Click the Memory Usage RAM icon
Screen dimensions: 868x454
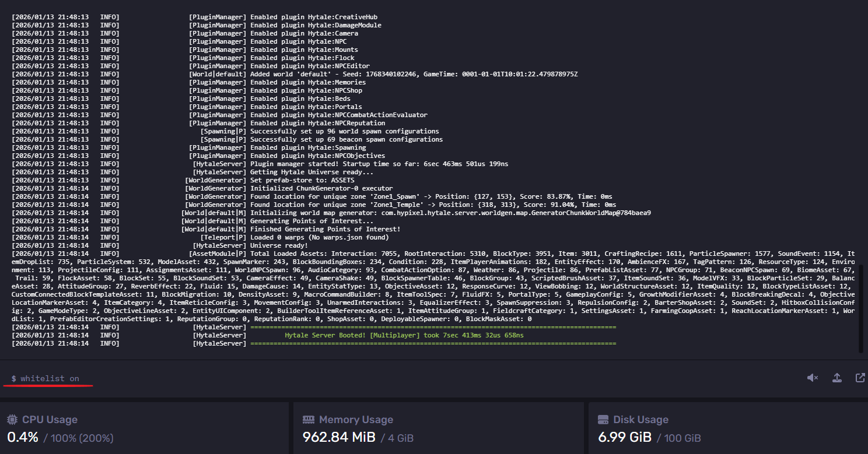[x=309, y=420]
